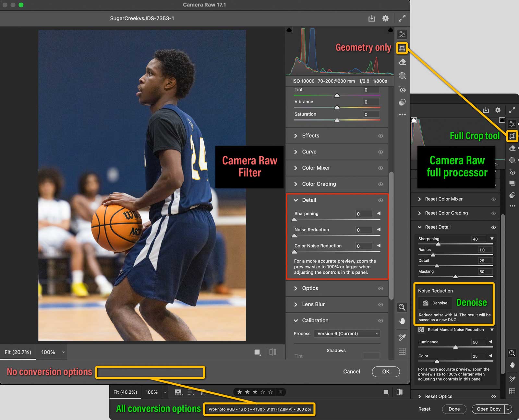Select the Hand pan tool in the filter

[x=402, y=321]
